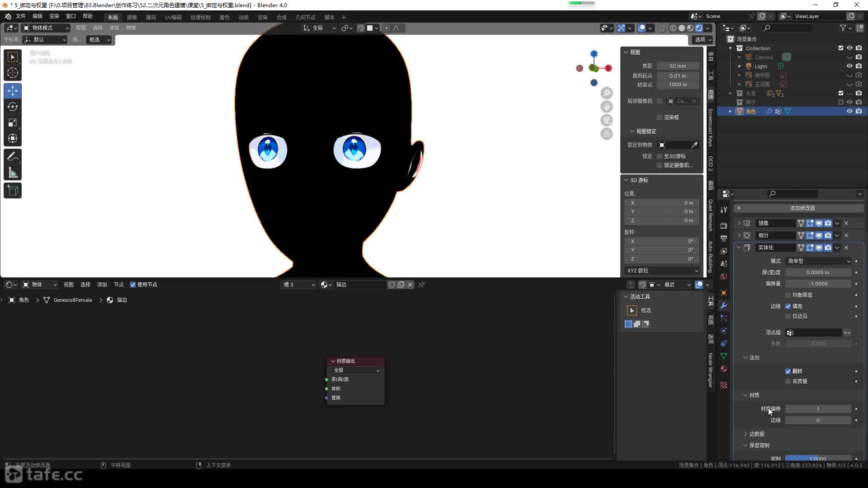Toggle the Use Nodes checkbox
This screenshot has width=868, height=488.
133,285
